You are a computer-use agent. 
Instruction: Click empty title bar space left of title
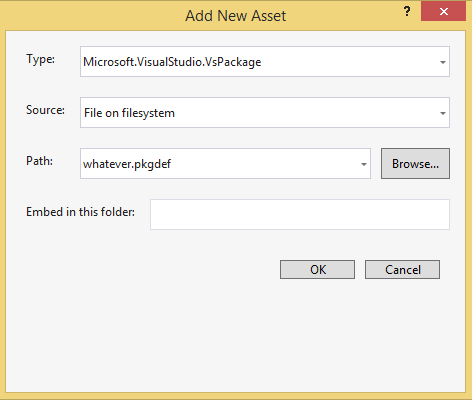pyautogui.click(x=93, y=15)
